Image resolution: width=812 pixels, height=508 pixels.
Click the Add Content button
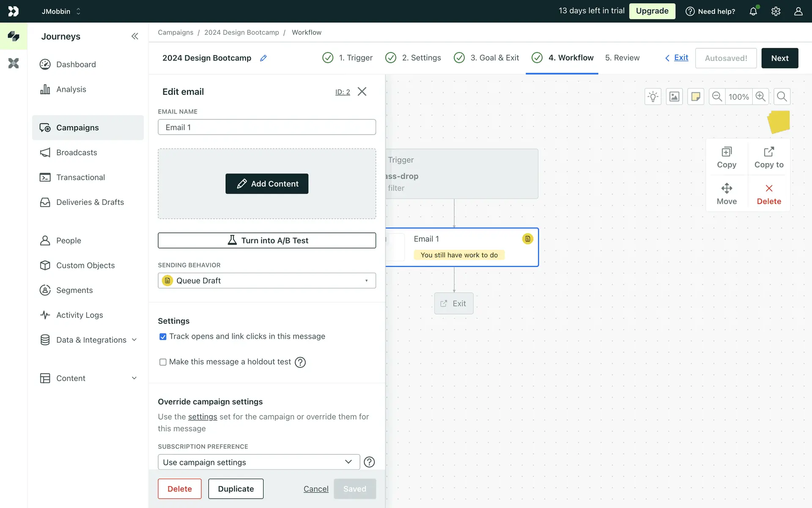pos(266,184)
